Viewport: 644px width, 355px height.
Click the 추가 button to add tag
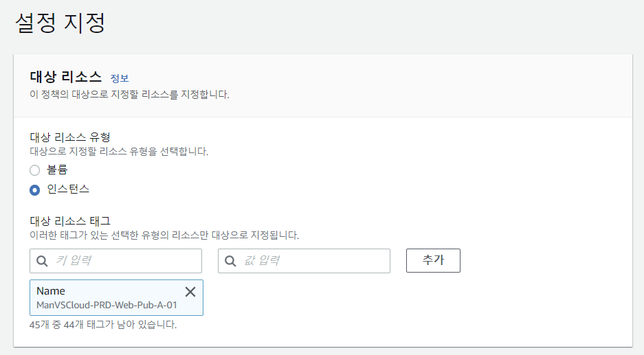pyautogui.click(x=433, y=261)
